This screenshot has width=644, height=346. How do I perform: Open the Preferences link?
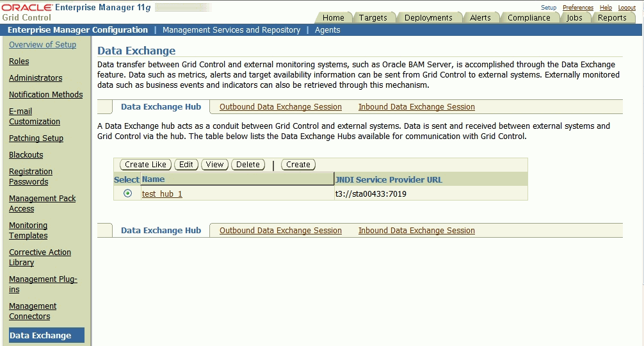[578, 8]
